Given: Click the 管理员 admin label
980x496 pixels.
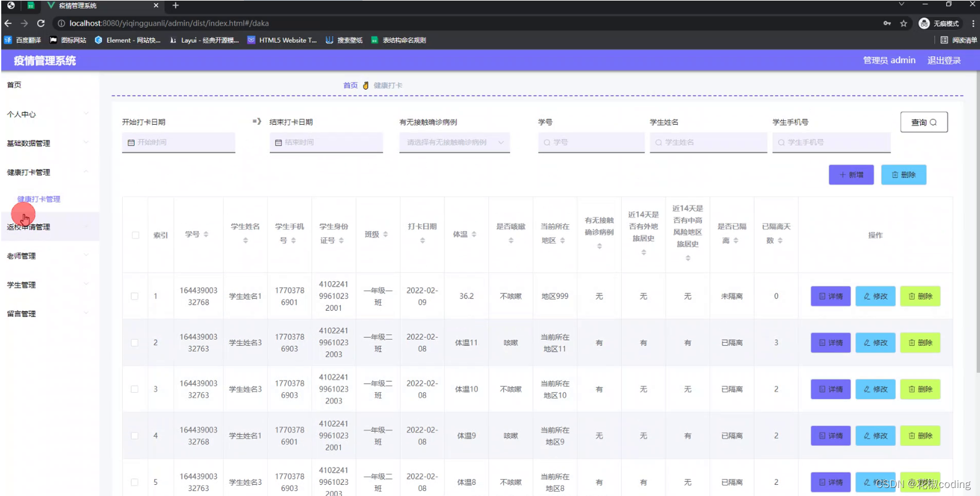Looking at the screenshot, I should (889, 61).
